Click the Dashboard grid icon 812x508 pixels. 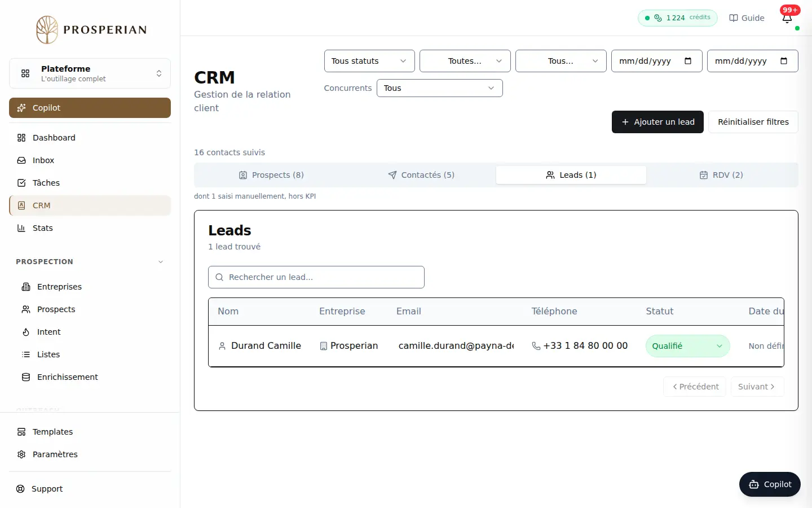(x=21, y=138)
